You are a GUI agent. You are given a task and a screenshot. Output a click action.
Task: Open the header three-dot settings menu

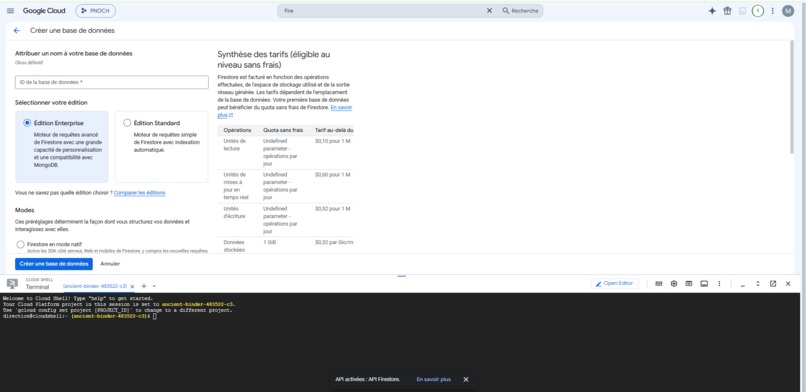tap(772, 11)
